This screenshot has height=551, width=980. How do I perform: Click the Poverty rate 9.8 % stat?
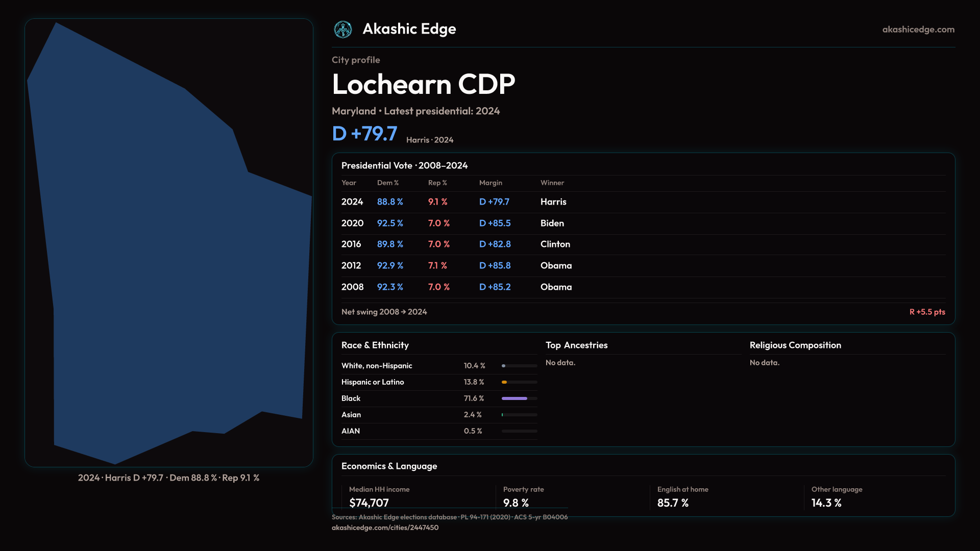516,503
